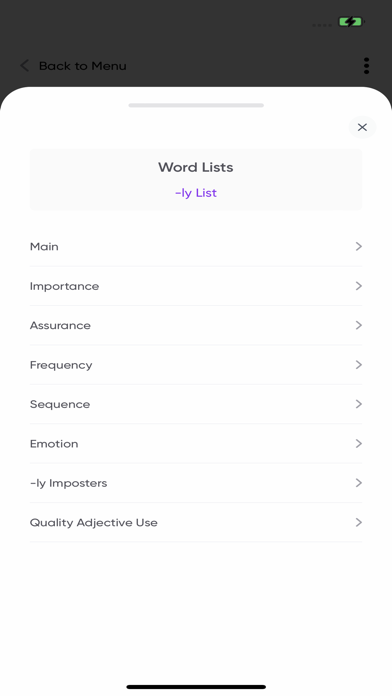Choose the Frequency list item

click(196, 365)
